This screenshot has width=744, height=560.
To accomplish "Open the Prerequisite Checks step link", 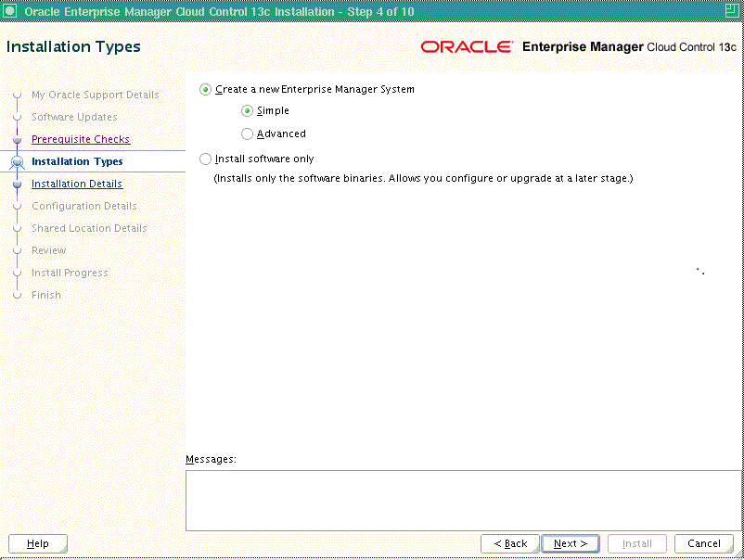I will point(81,139).
